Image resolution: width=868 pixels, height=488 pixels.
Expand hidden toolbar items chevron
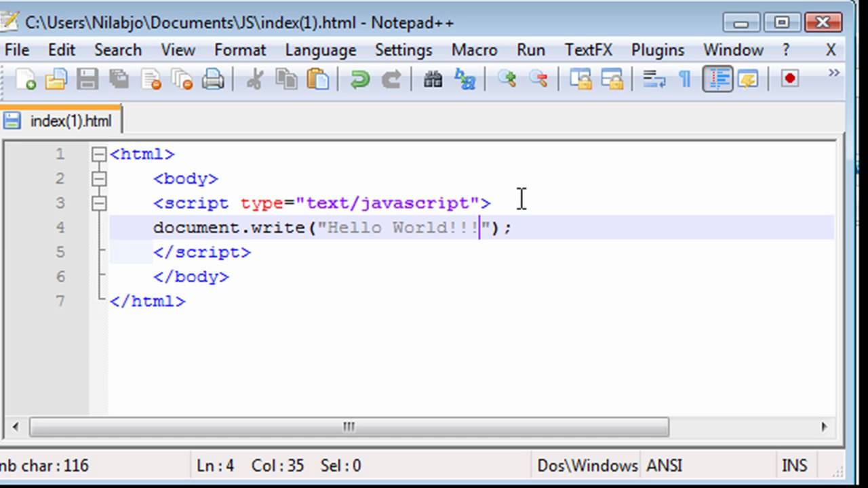[x=834, y=73]
